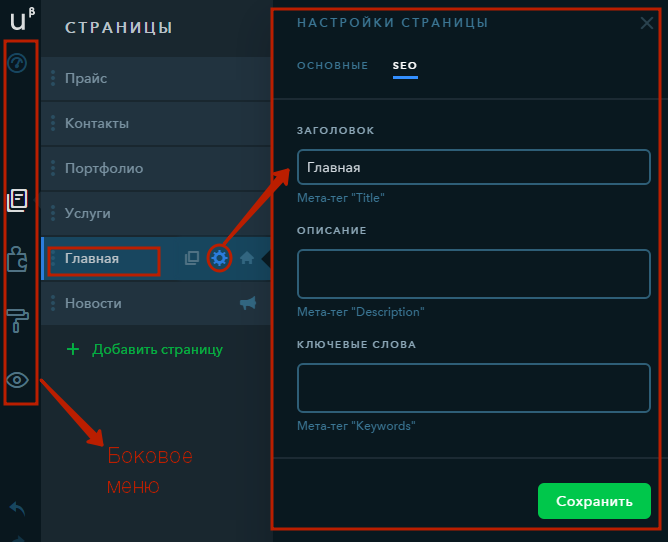
Task: Open the modules puzzle icon in sidebar
Action: coord(17,259)
